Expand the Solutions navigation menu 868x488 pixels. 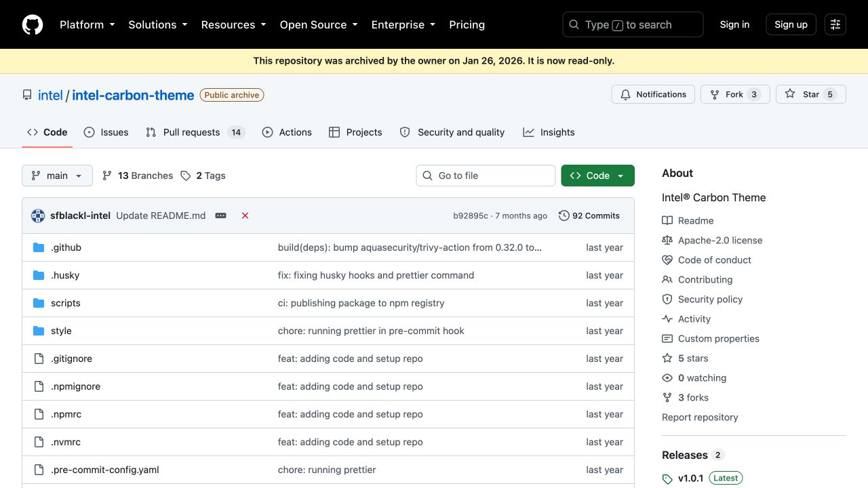(x=158, y=24)
